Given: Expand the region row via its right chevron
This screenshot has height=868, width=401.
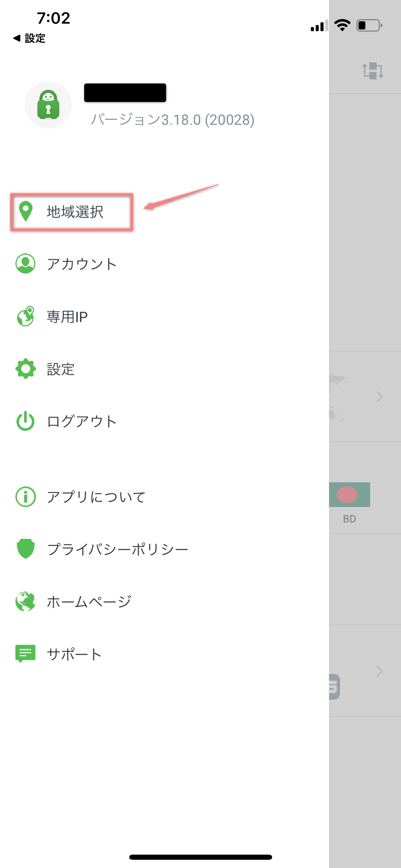Looking at the screenshot, I should (x=379, y=397).
